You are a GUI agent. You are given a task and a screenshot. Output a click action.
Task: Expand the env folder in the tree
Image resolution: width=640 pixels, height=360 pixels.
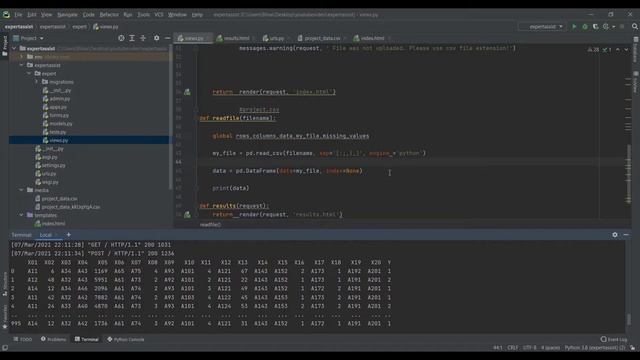tap(22, 57)
